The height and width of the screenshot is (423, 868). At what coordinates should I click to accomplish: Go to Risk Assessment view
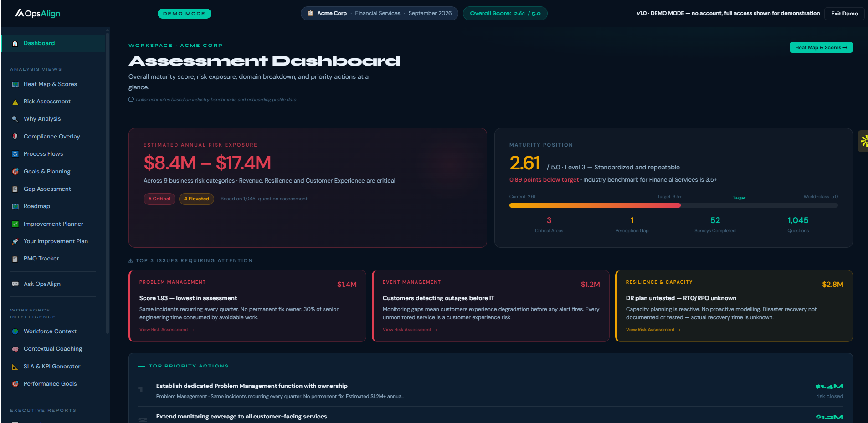[54, 102]
